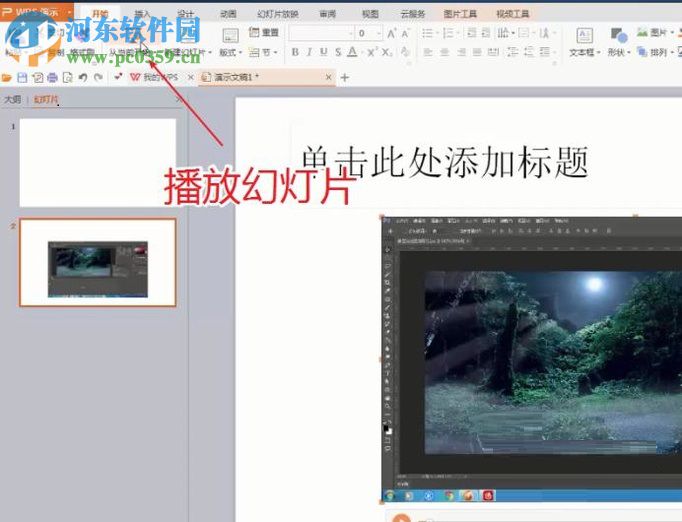Undo the last action
This screenshot has height=522, width=682.
tap(83, 77)
